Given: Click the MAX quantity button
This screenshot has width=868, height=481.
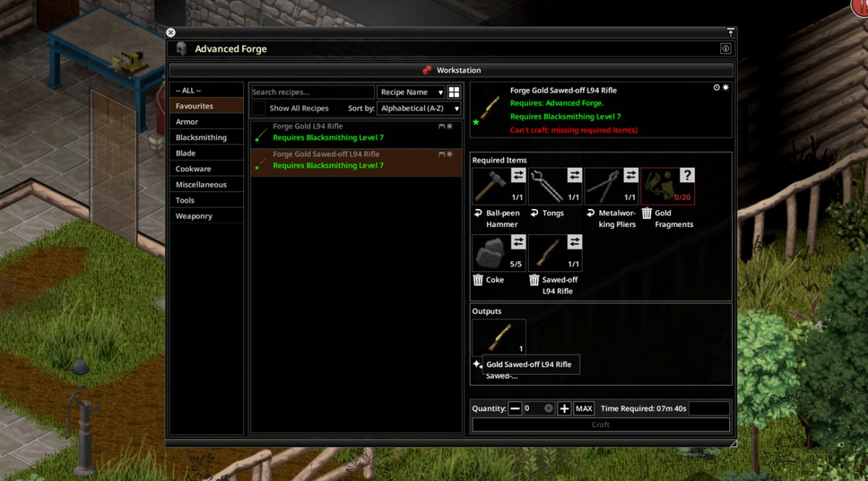Looking at the screenshot, I should 584,409.
